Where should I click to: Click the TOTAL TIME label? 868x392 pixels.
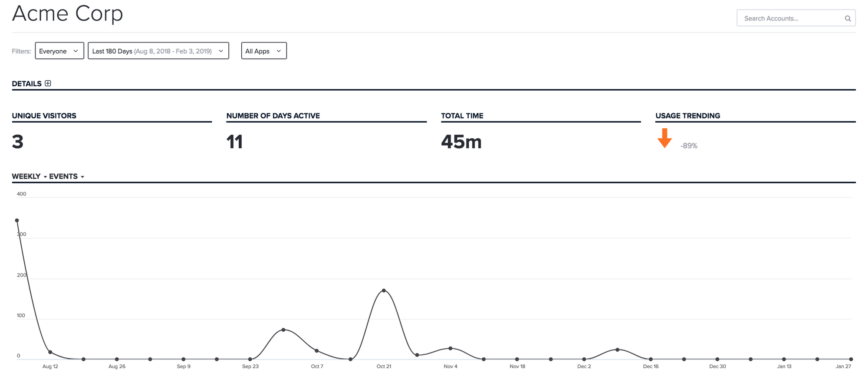[462, 116]
